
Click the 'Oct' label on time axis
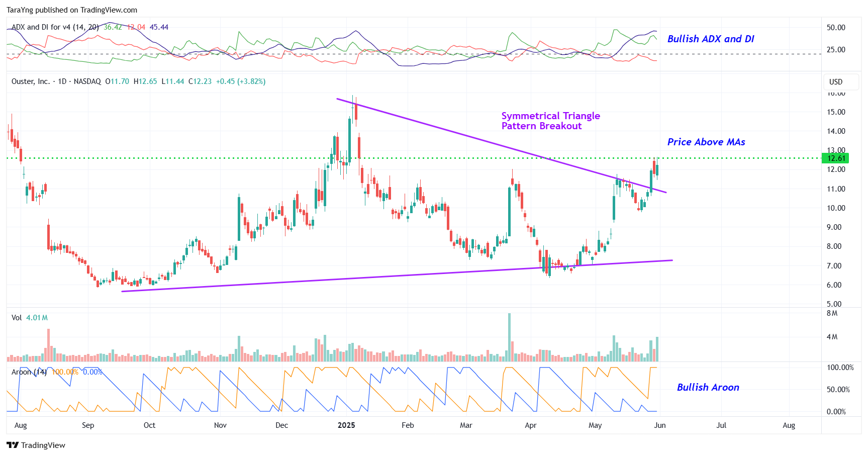click(x=149, y=425)
